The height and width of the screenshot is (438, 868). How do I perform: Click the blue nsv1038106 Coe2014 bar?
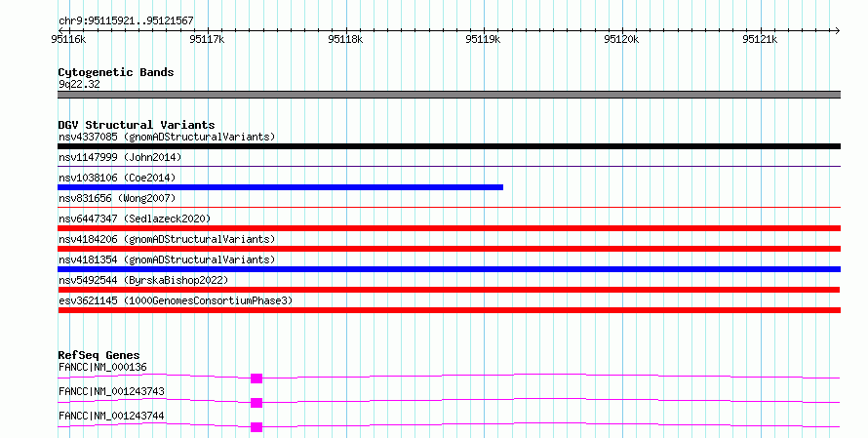tap(280, 187)
